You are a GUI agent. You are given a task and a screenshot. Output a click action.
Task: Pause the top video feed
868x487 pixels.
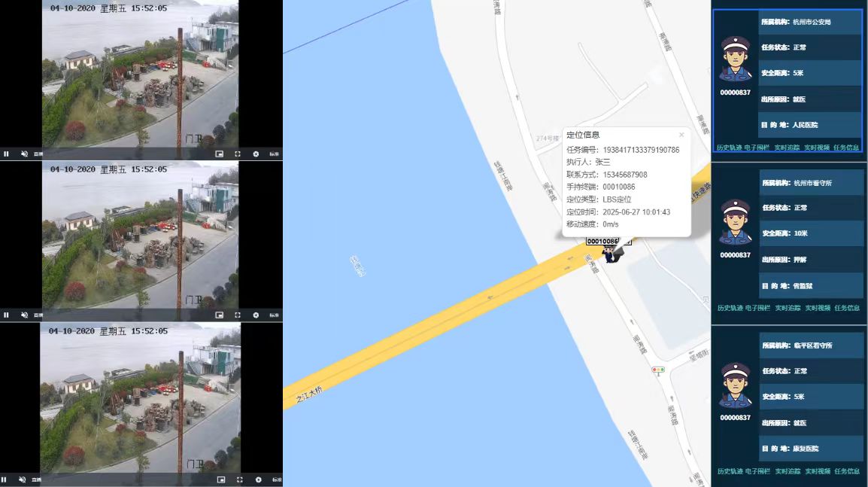tap(6, 154)
